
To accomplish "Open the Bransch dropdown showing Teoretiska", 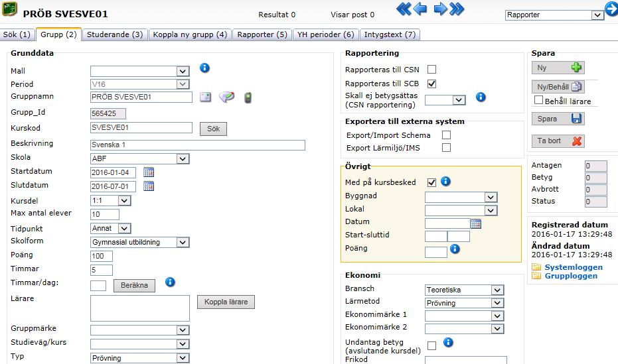I will pos(464,290).
